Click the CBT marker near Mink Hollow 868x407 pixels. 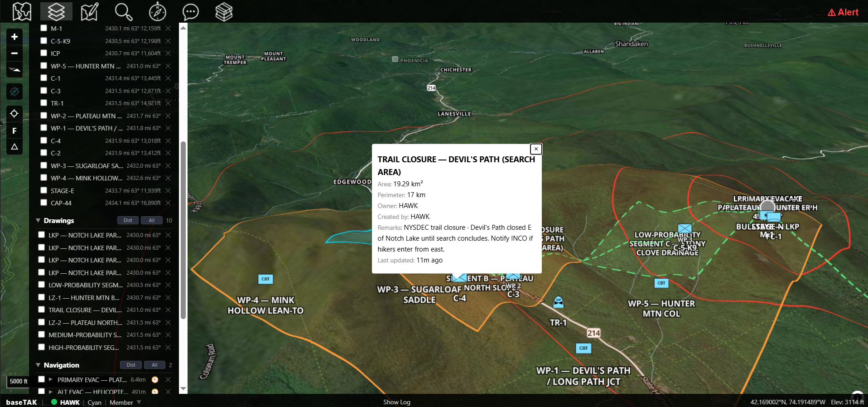click(265, 279)
